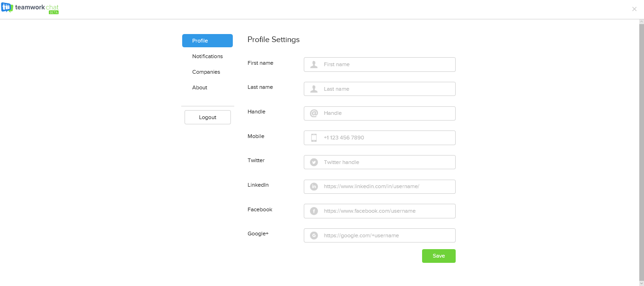Open the About section
Image resolution: width=644 pixels, height=286 pixels.
click(x=200, y=87)
